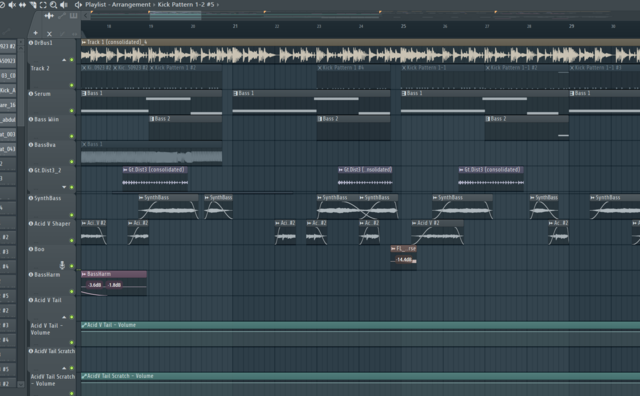
Task: Click the circle icon beside AcidV Tail Scratch
Action: pyautogui.click(x=31, y=351)
